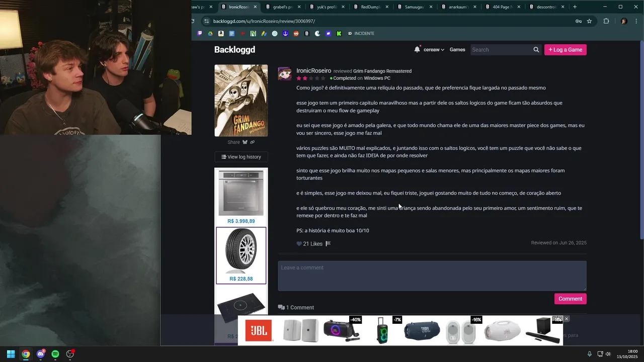The image size is (644, 362).
Task: Open the Reddit bookmark
Action: click(296, 34)
